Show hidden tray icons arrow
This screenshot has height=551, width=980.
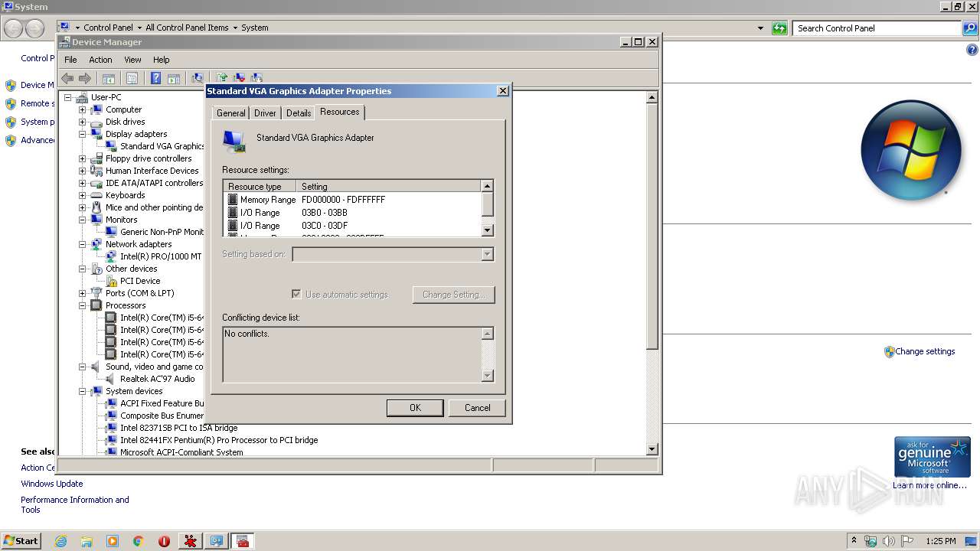coord(854,540)
